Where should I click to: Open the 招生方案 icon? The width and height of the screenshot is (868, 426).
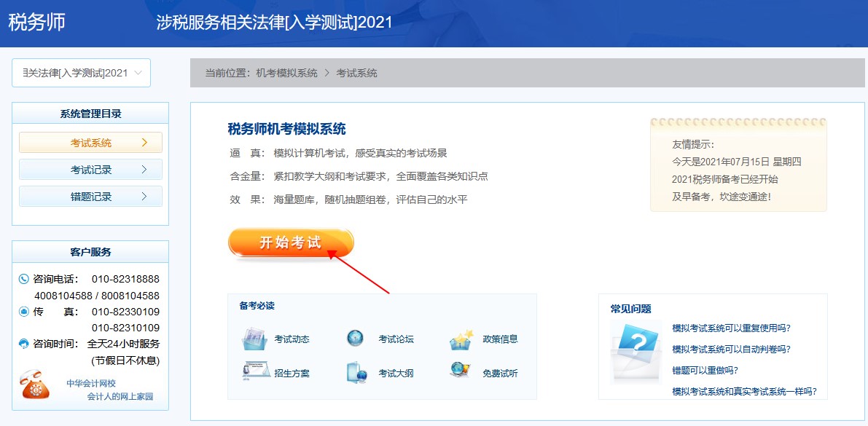point(252,372)
